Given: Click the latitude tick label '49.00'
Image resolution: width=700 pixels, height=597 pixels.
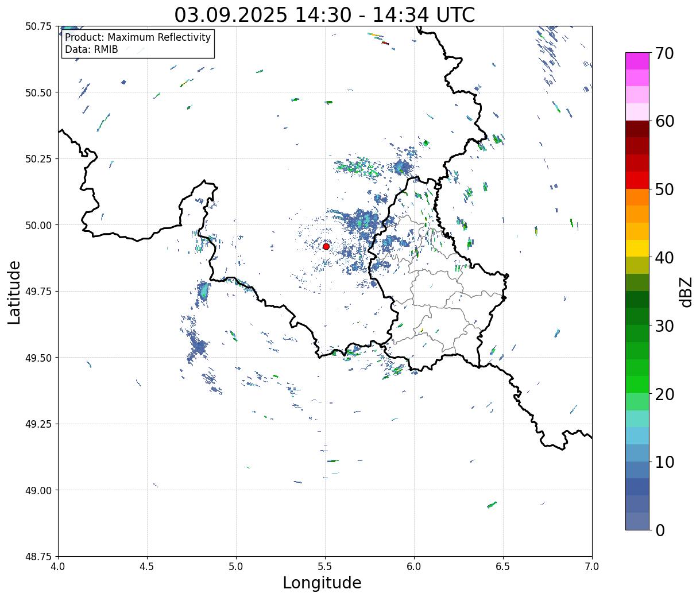Looking at the screenshot, I should point(38,490).
